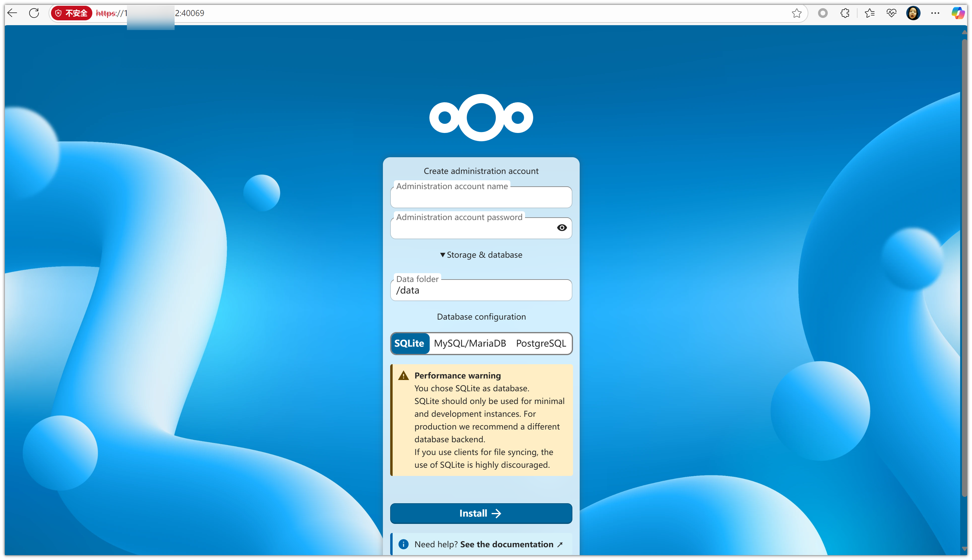Image resolution: width=972 pixels, height=560 pixels.
Task: Click the red not-secure badge
Action: coord(72,13)
